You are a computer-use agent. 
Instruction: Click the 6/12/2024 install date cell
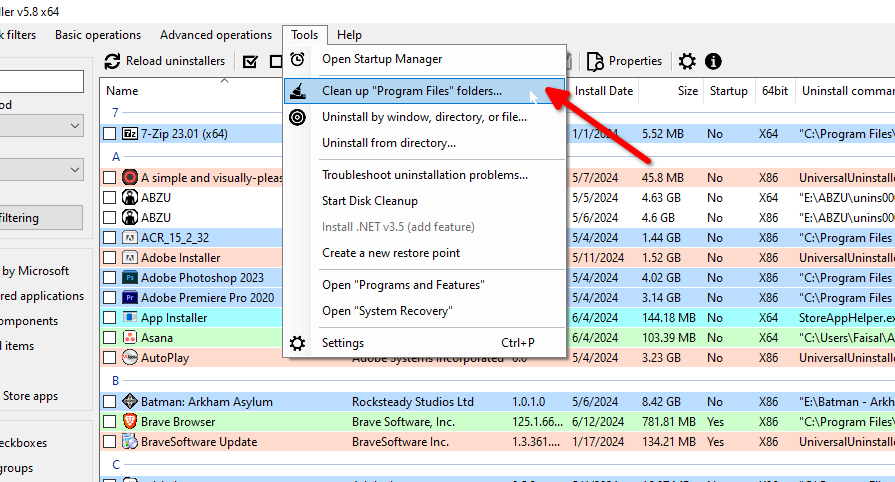pos(598,421)
